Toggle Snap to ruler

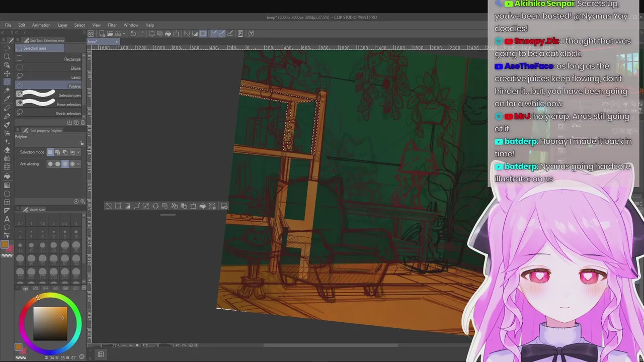point(213,34)
